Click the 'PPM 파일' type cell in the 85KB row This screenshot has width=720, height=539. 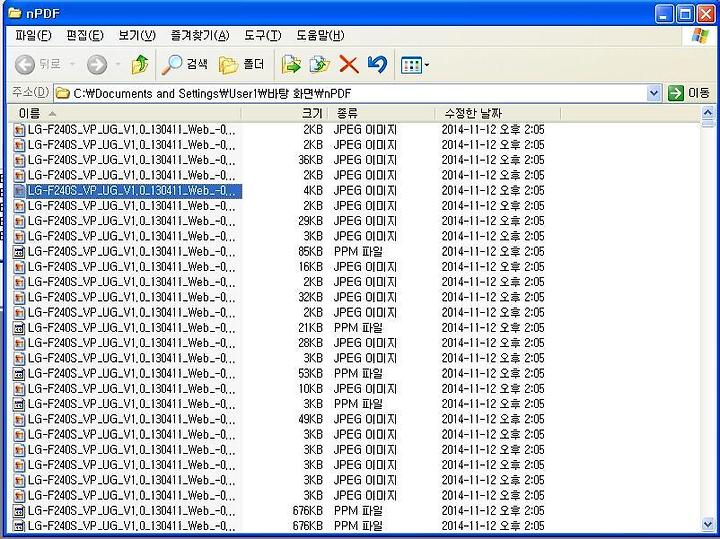[x=358, y=252]
